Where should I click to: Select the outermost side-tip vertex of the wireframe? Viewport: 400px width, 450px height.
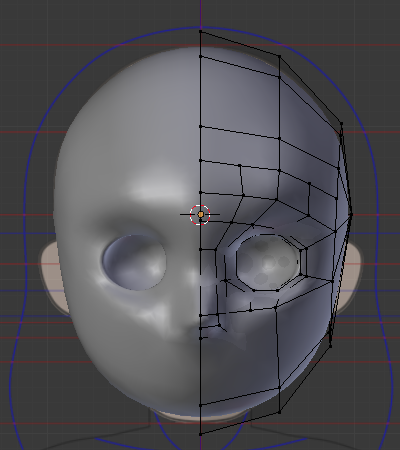(x=351, y=215)
